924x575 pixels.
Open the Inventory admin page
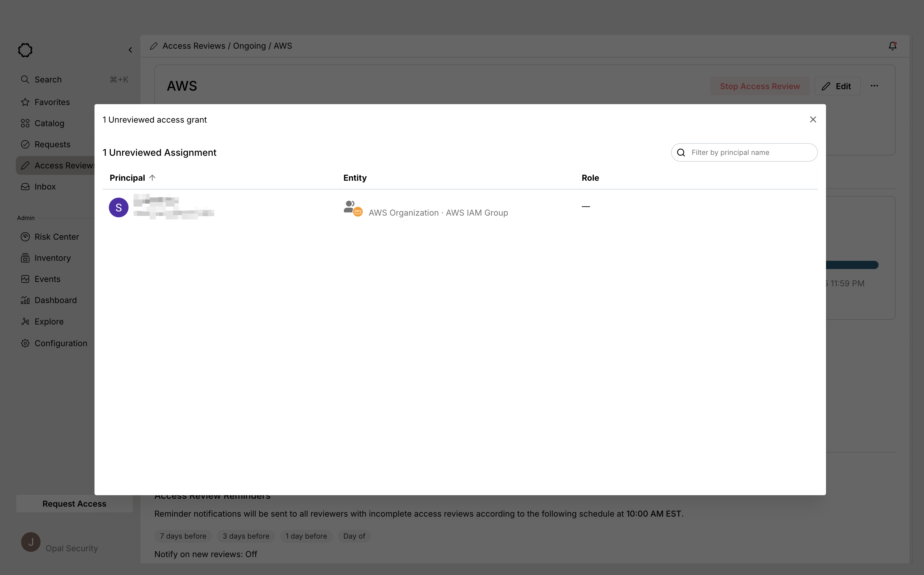tap(53, 258)
